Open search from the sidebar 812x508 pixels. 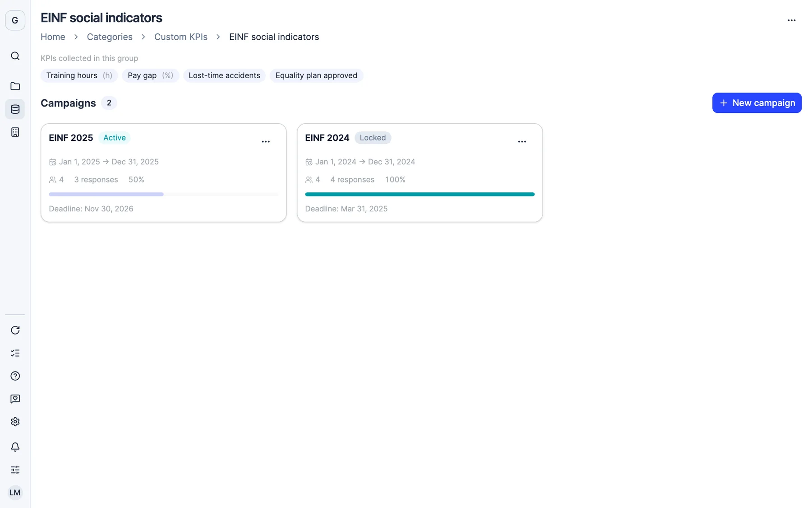pos(15,56)
